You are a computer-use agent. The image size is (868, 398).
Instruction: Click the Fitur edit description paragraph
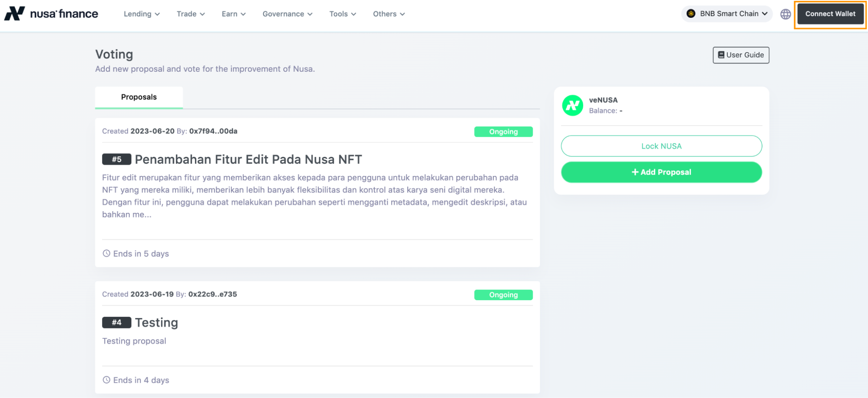tap(315, 196)
